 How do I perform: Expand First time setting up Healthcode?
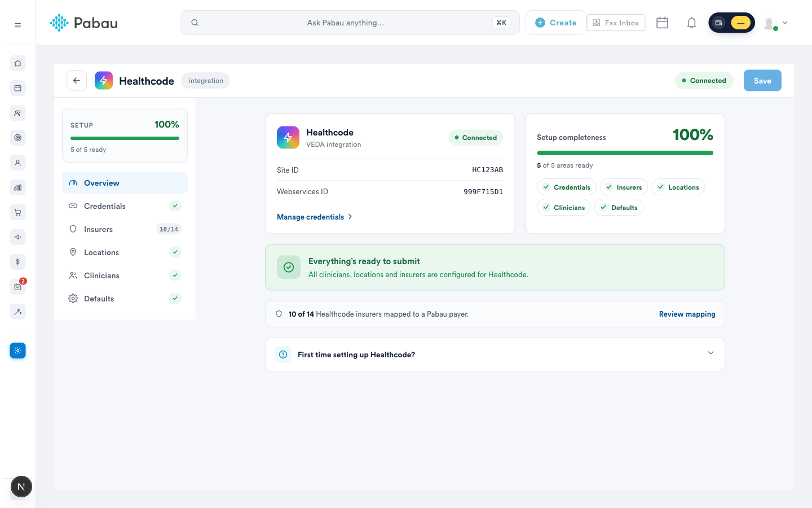click(x=495, y=354)
